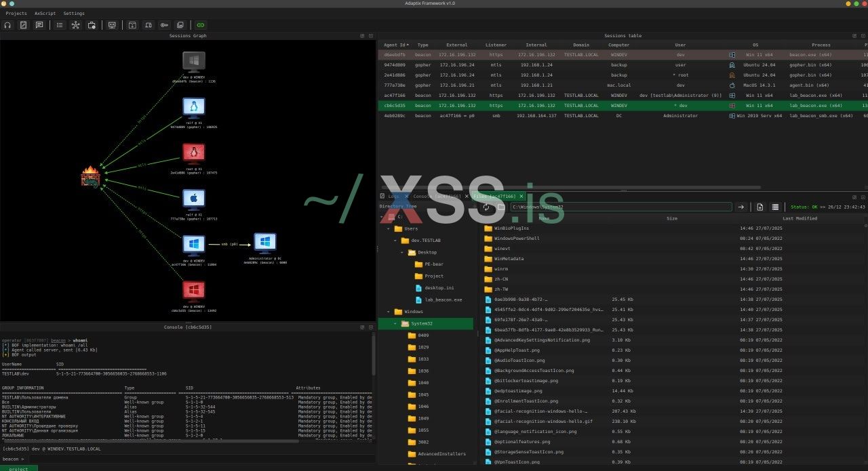The image size is (868, 471).
Task: Select the 777a738e macOS gopher node
Action: click(194, 199)
